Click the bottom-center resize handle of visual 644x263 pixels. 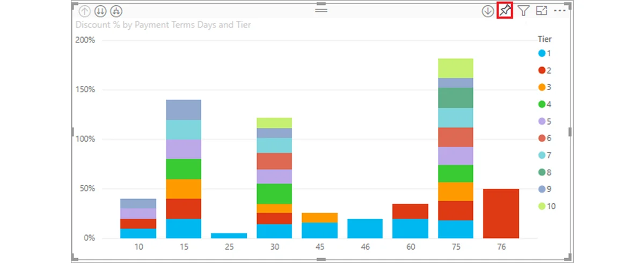[x=321, y=260]
